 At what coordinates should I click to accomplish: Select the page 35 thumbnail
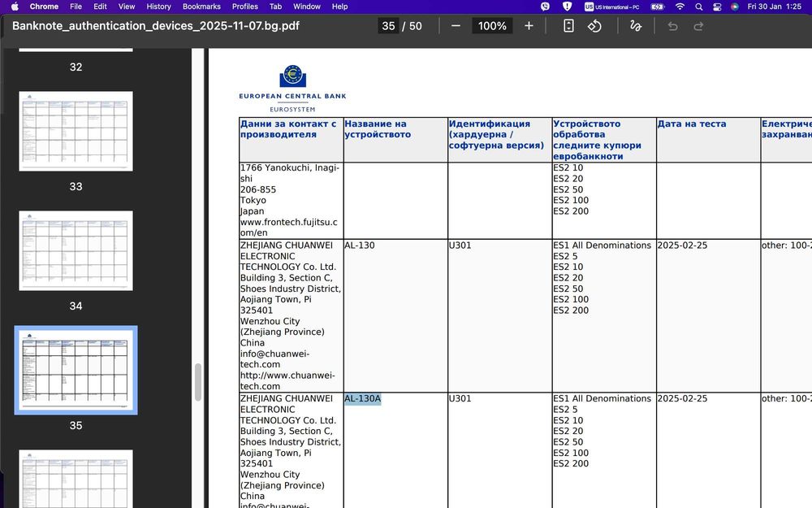[76, 370]
